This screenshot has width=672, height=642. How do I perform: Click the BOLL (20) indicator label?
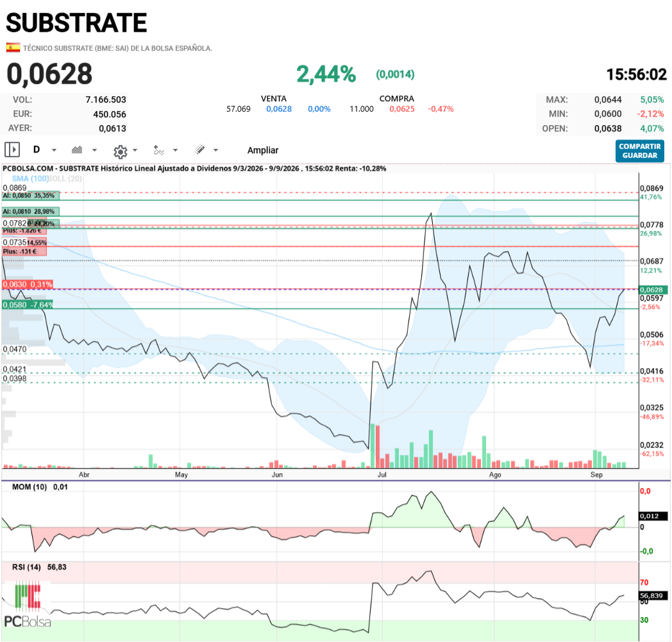(65, 178)
